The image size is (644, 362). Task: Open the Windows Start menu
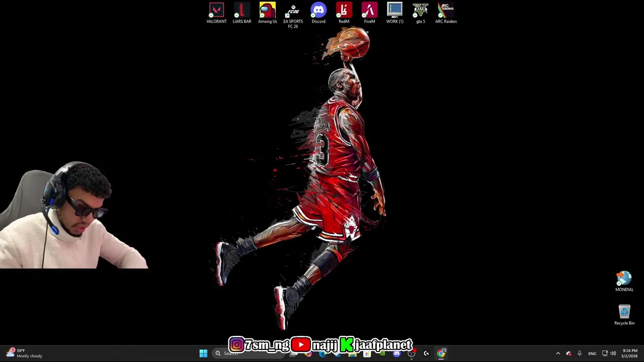pos(203,353)
